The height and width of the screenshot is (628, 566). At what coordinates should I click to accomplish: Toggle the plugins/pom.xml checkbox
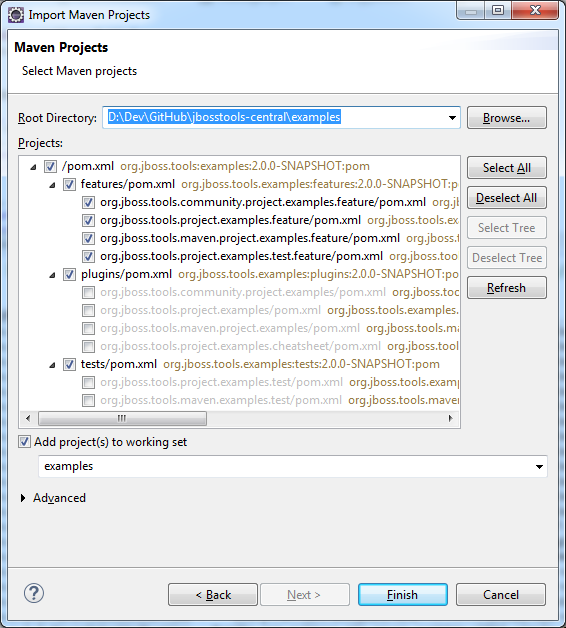coord(69,274)
